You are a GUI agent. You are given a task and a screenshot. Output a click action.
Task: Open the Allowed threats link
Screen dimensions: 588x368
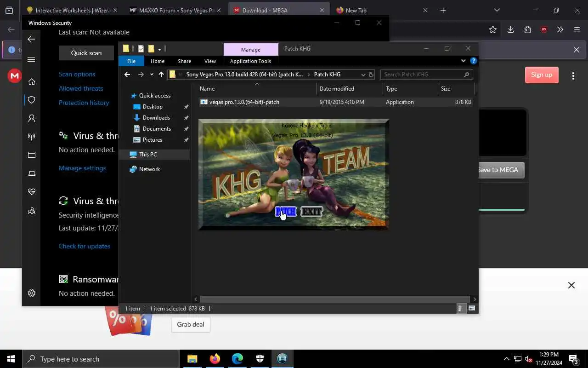(81, 88)
